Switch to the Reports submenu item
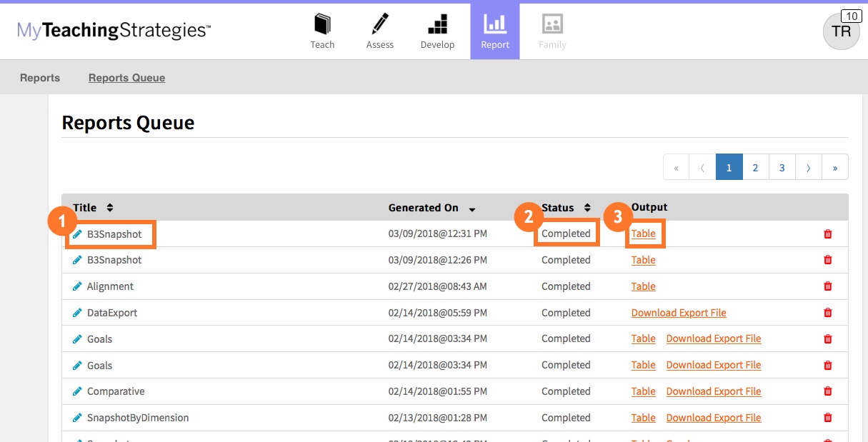 (x=40, y=78)
